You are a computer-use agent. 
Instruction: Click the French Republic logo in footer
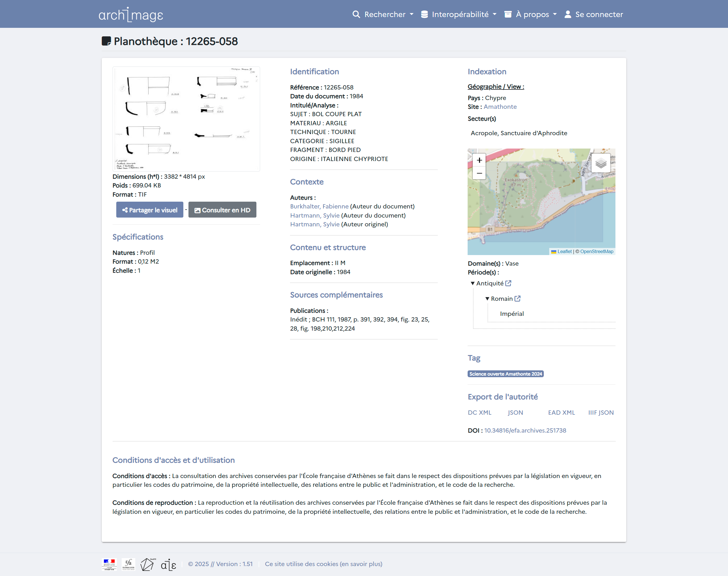click(x=109, y=564)
